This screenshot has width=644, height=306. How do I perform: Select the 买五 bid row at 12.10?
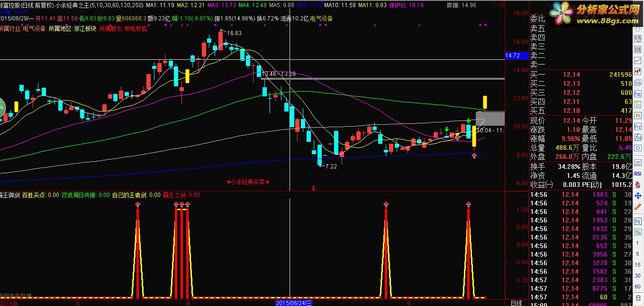pos(581,111)
